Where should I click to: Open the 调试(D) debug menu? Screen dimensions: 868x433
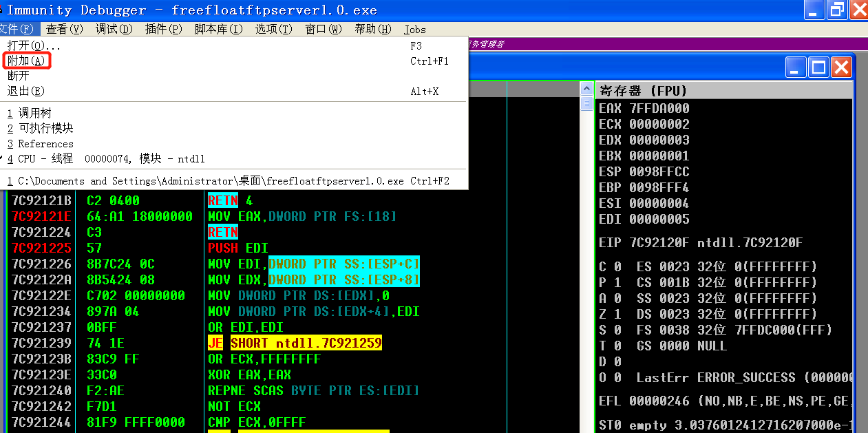click(114, 29)
